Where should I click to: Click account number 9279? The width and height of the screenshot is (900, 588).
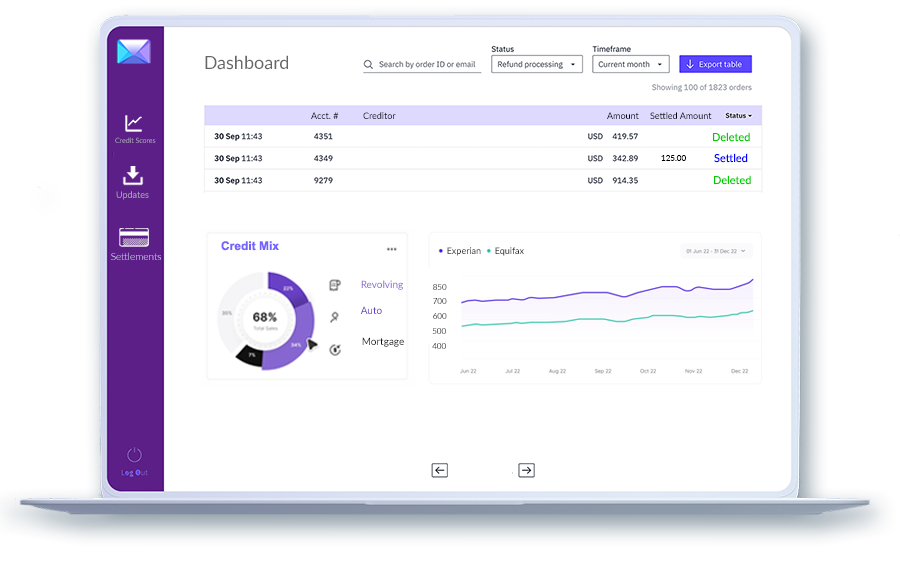[x=323, y=180]
